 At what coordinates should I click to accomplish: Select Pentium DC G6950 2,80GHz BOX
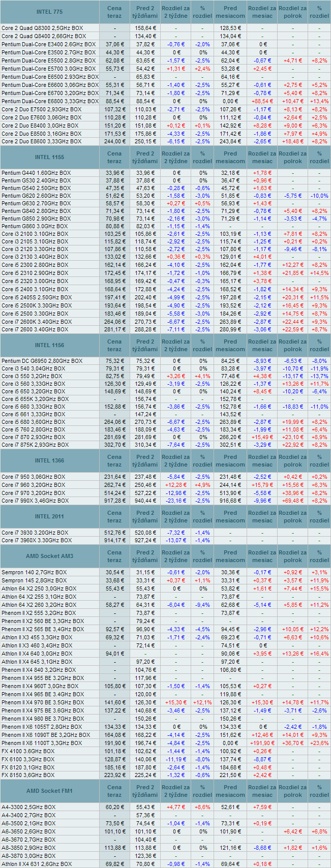pyautogui.click(x=42, y=361)
